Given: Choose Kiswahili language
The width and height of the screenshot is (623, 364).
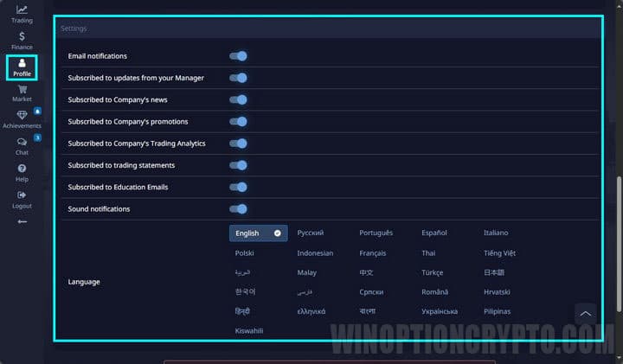Looking at the screenshot, I should coord(248,330).
